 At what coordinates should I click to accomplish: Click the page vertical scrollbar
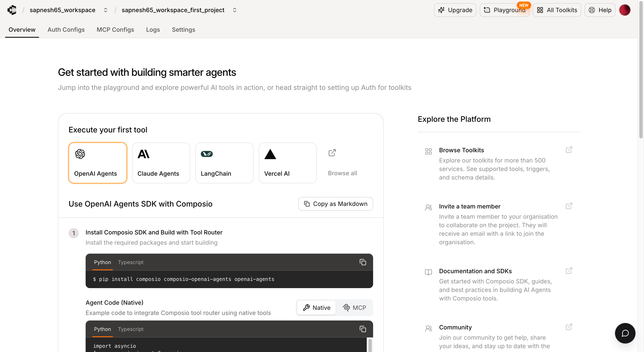click(x=641, y=69)
